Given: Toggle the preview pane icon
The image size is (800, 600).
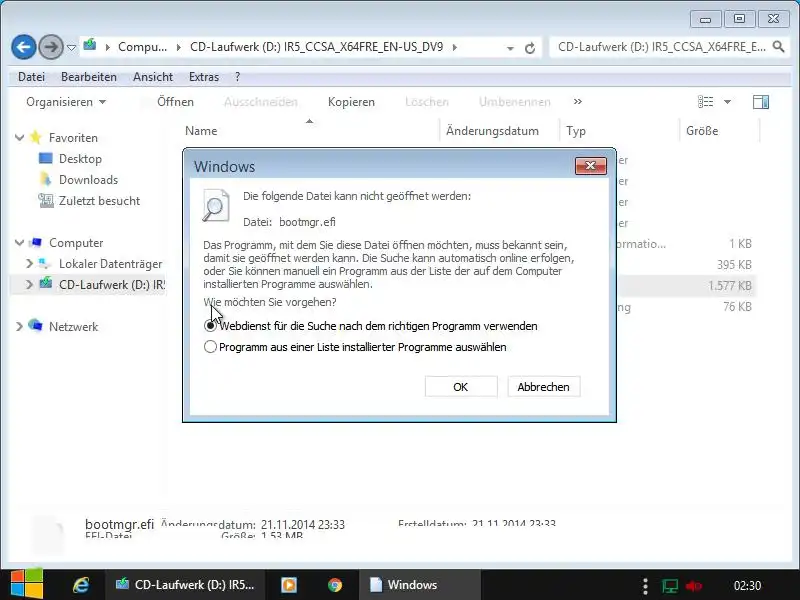Looking at the screenshot, I should pos(761,102).
